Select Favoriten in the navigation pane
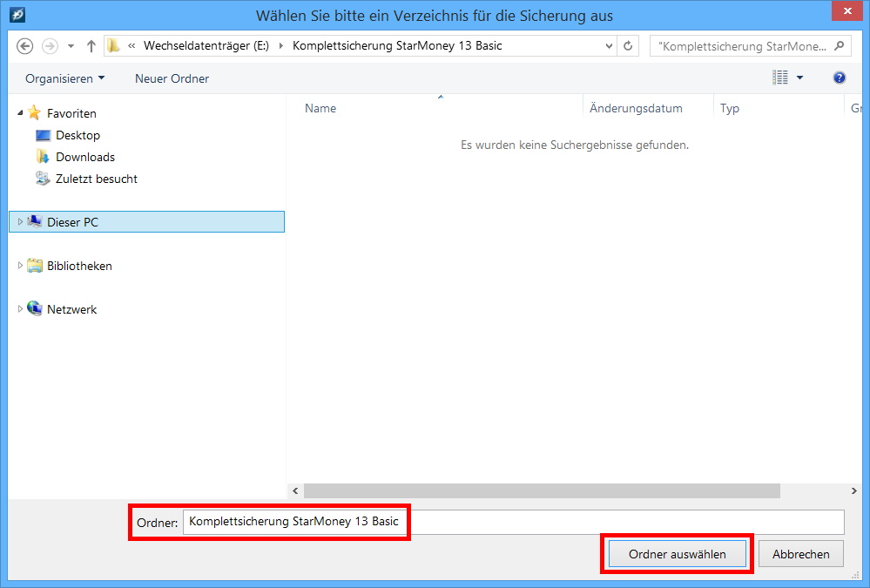The width and height of the screenshot is (870, 588). tap(71, 113)
